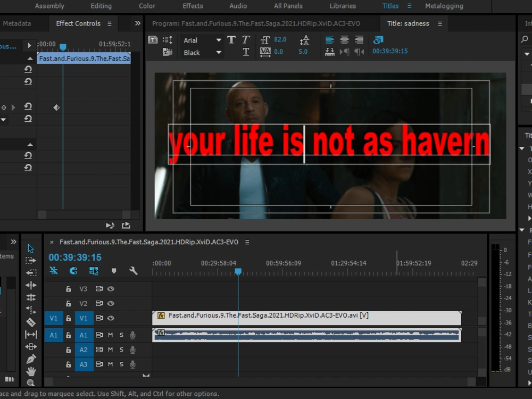532x399 pixels.
Task: Toggle sync lock on track V2
Action: coord(99,303)
